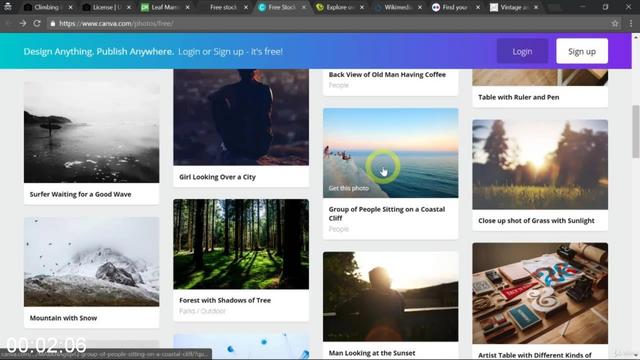
Task: Switch to the License browser tab
Action: (x=106, y=7)
